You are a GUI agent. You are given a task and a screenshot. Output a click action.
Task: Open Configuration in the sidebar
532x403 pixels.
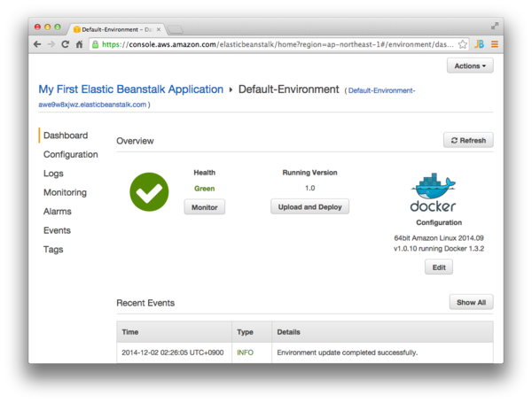coord(71,154)
